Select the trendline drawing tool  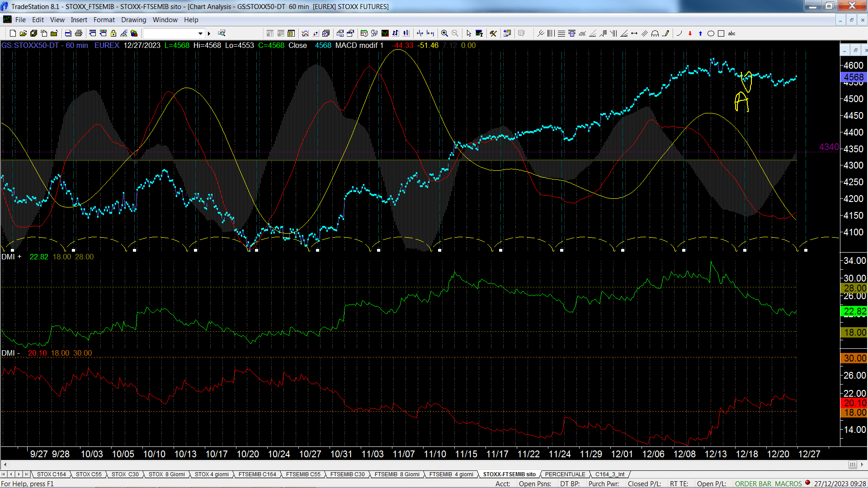[541, 33]
